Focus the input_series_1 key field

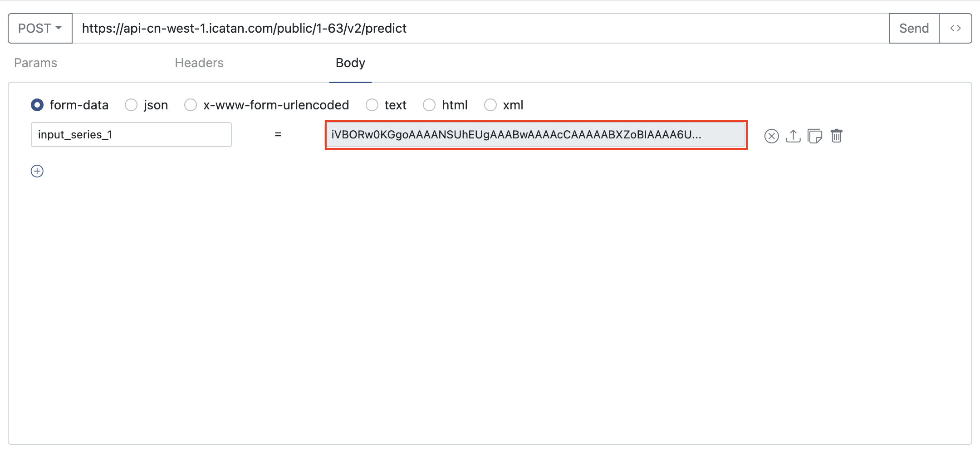pyautogui.click(x=131, y=134)
